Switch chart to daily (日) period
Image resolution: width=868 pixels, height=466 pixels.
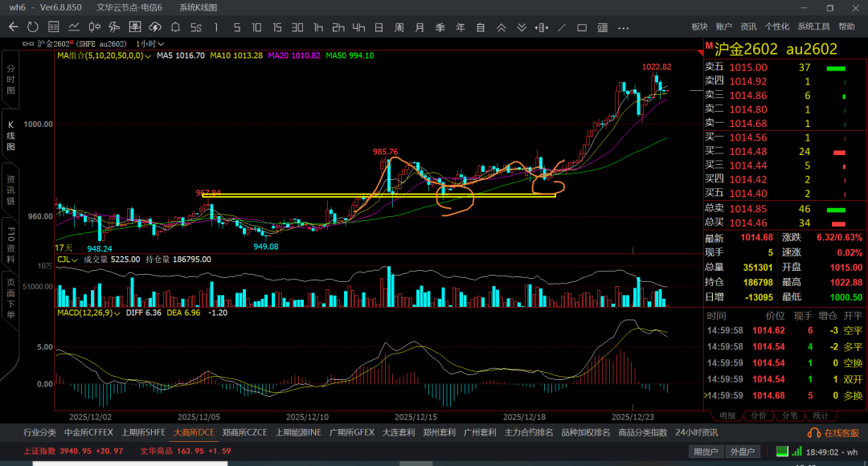(x=378, y=27)
